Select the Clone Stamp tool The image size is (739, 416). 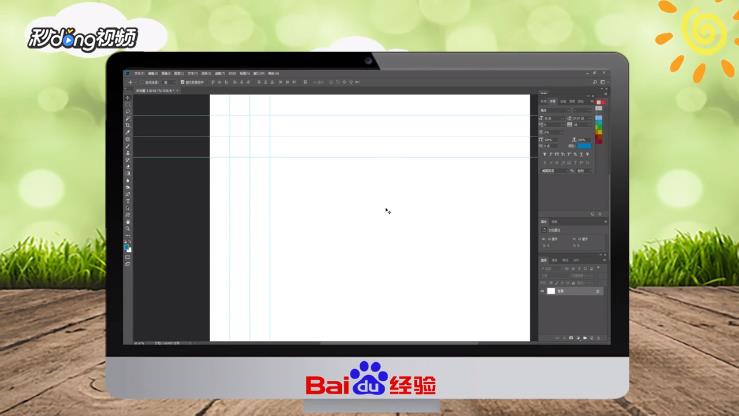pyautogui.click(x=128, y=153)
